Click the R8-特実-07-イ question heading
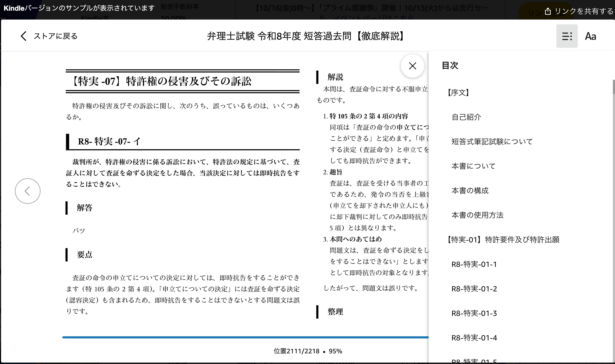Screen dimensions: 615x364 [x=109, y=141]
